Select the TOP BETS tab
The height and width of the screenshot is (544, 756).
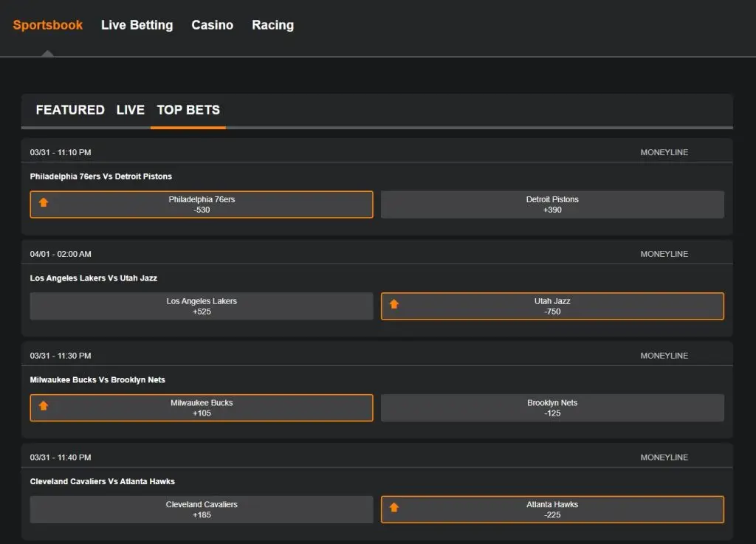pyautogui.click(x=188, y=110)
